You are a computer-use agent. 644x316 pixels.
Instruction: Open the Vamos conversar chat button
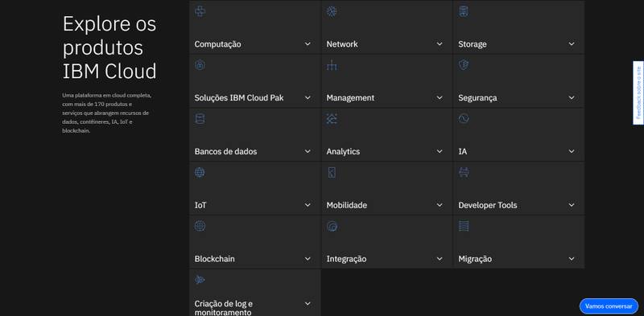pyautogui.click(x=609, y=306)
